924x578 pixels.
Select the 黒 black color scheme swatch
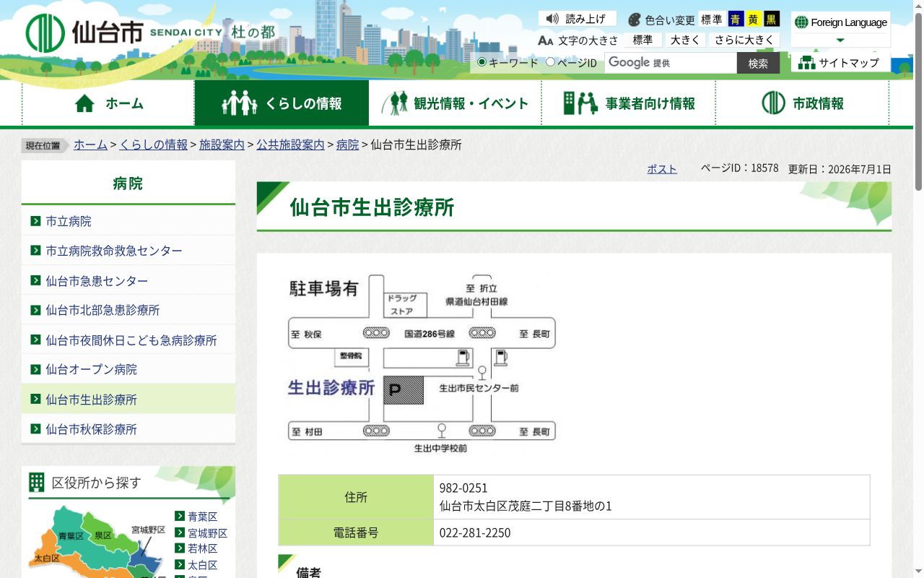[x=772, y=20]
